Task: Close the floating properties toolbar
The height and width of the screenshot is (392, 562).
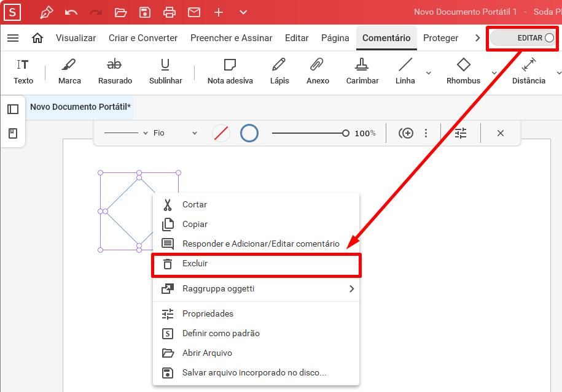Action: click(501, 133)
